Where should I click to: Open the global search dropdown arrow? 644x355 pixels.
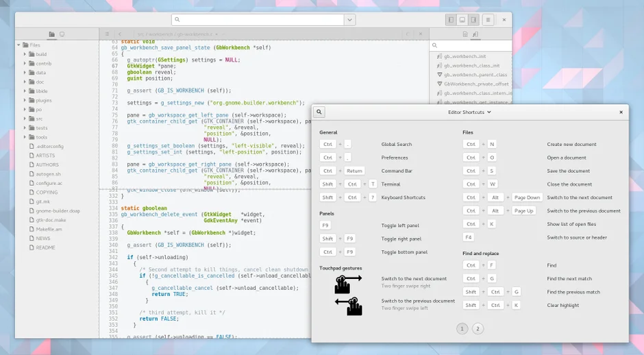pyautogui.click(x=349, y=20)
